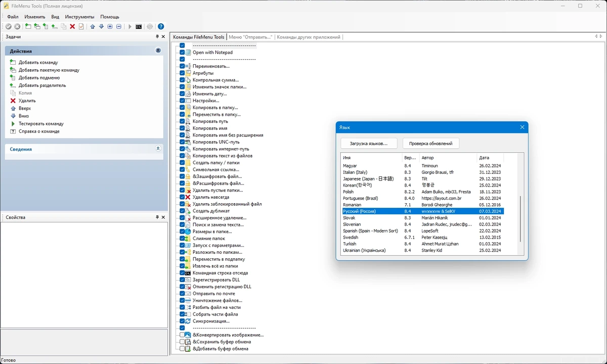Click the Справка о команде action link

click(39, 131)
